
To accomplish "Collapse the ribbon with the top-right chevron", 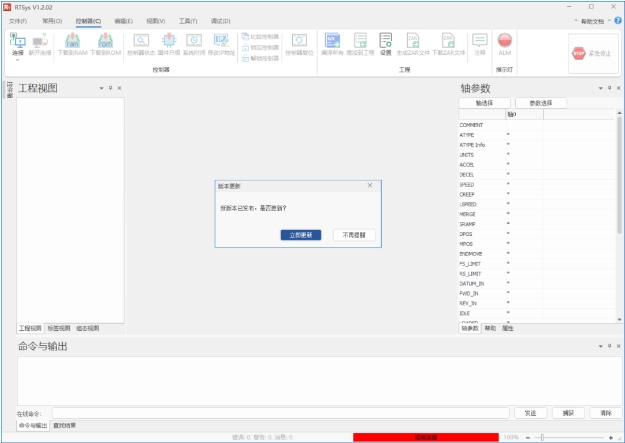I will (576, 21).
